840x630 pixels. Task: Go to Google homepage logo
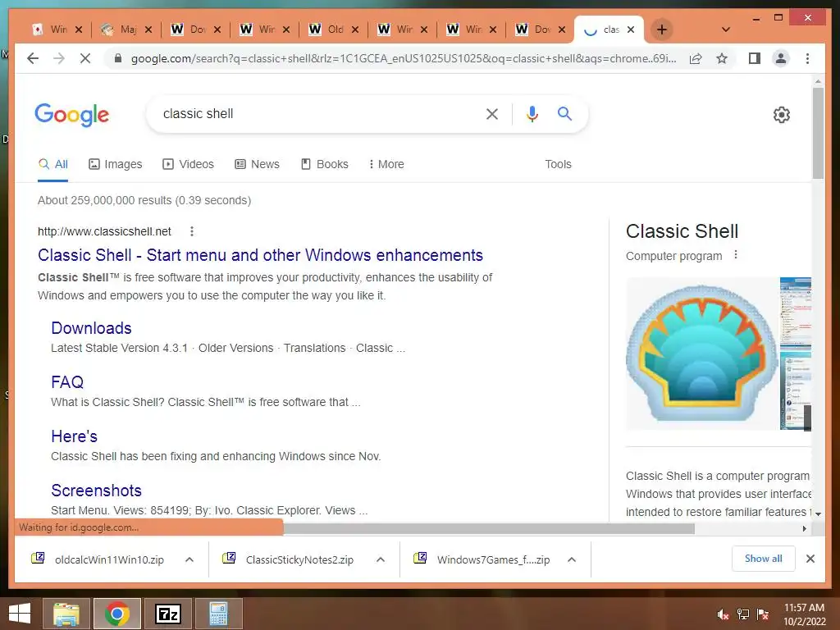point(72,115)
